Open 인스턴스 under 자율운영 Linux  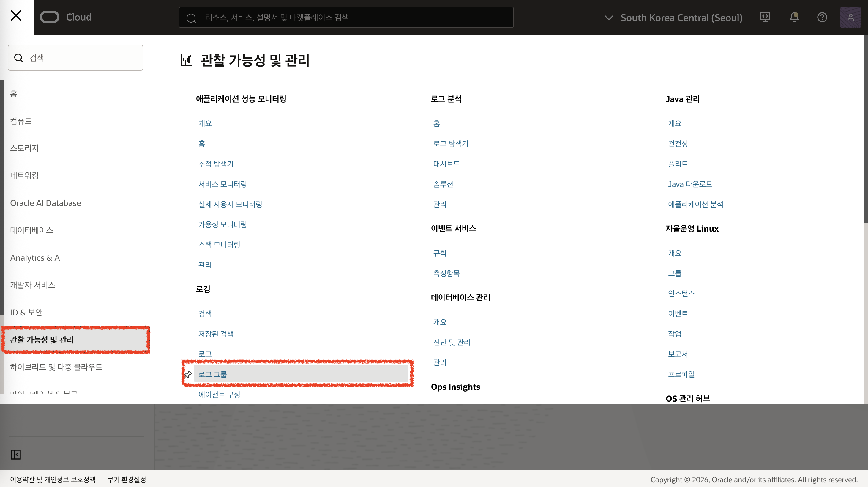coord(681,294)
